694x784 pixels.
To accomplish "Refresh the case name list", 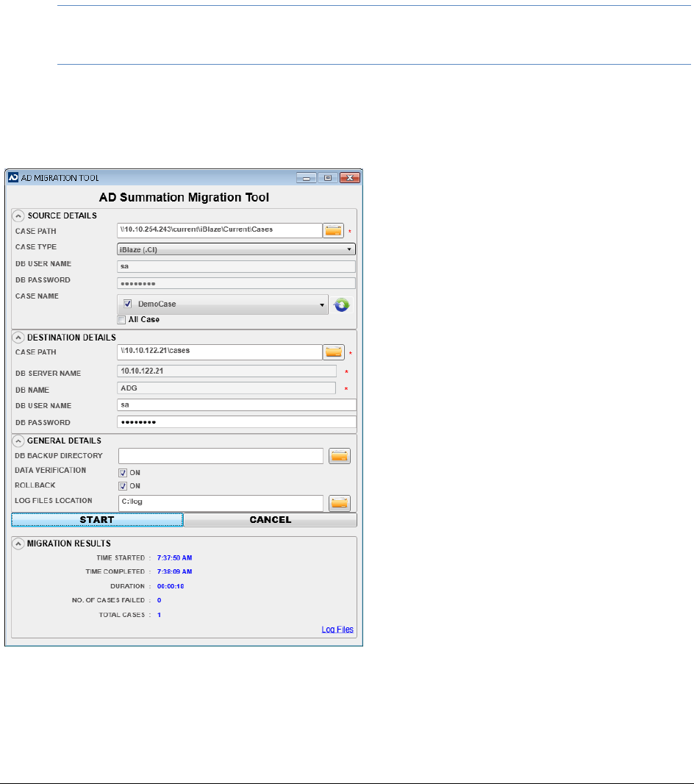I will [342, 304].
